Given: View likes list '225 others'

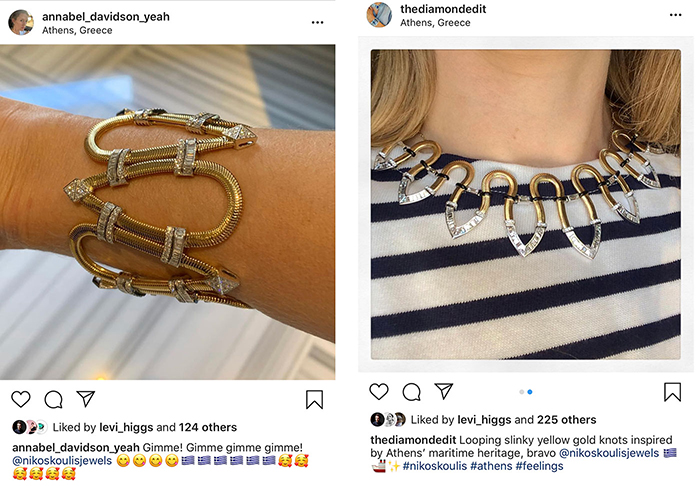Looking at the screenshot, I should (x=567, y=420).
